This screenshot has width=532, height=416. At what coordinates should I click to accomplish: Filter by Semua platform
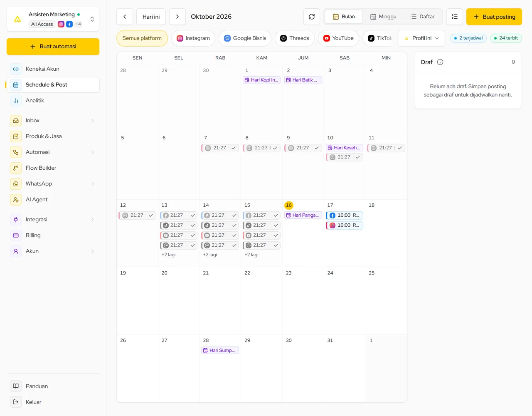tap(142, 38)
